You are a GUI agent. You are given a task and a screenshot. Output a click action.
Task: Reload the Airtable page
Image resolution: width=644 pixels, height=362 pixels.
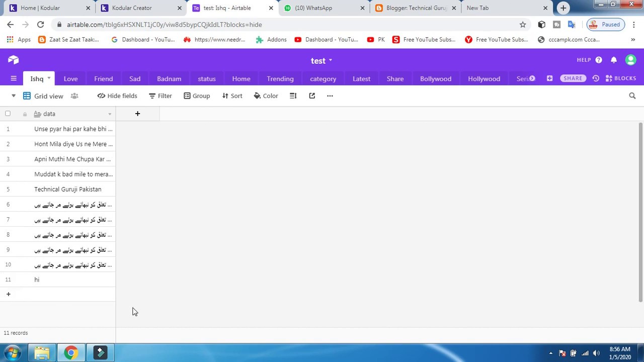pyautogui.click(x=40, y=24)
